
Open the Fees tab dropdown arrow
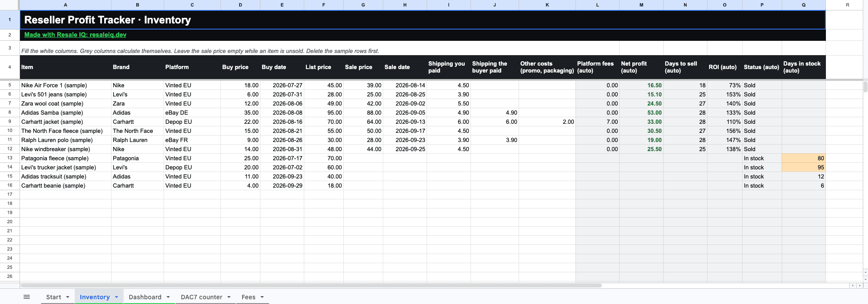[262, 297]
